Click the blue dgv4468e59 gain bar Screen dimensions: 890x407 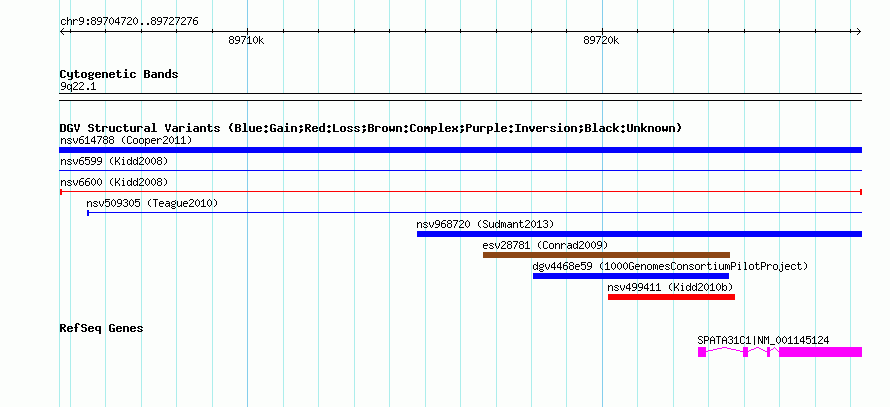click(631, 276)
